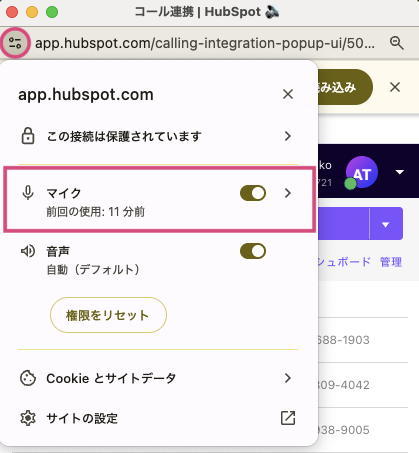419x453 pixels.
Task: Click the 読み込み reload button
Action: pos(344,87)
